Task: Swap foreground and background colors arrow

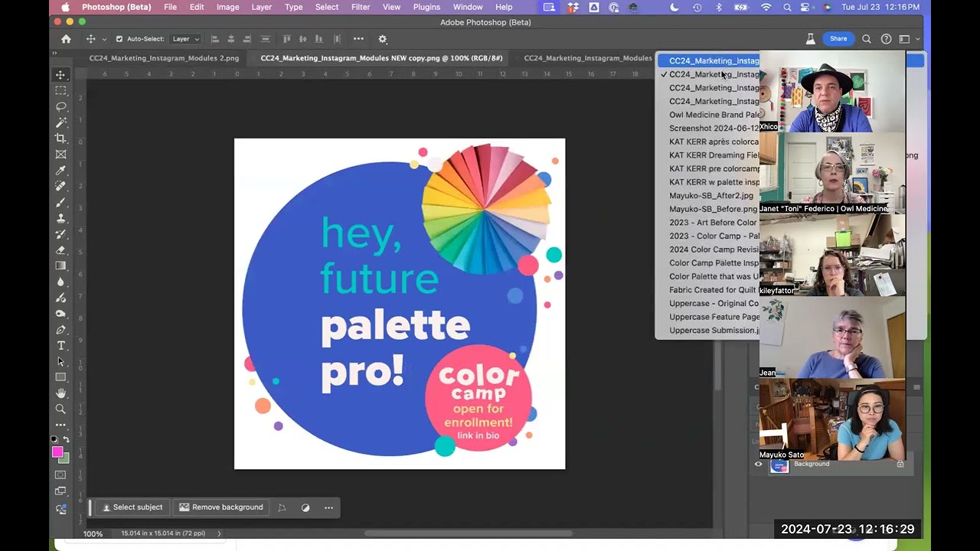Action: [66, 439]
